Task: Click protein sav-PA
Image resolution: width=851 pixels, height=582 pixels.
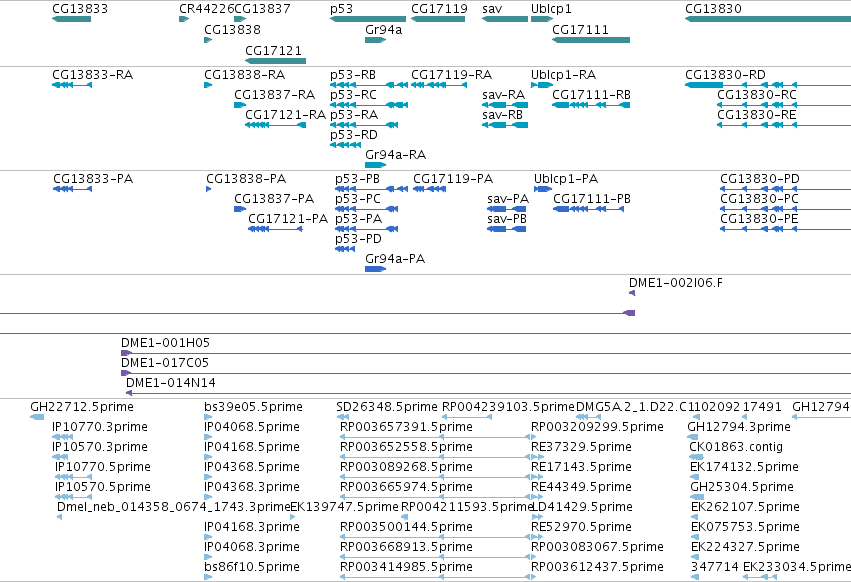Action: pos(507,209)
